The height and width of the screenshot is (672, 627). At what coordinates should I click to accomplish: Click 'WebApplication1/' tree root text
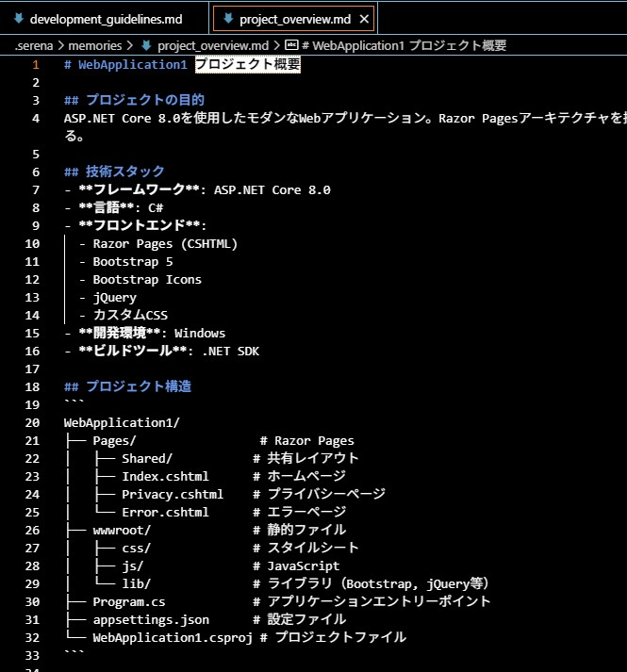click(122, 423)
